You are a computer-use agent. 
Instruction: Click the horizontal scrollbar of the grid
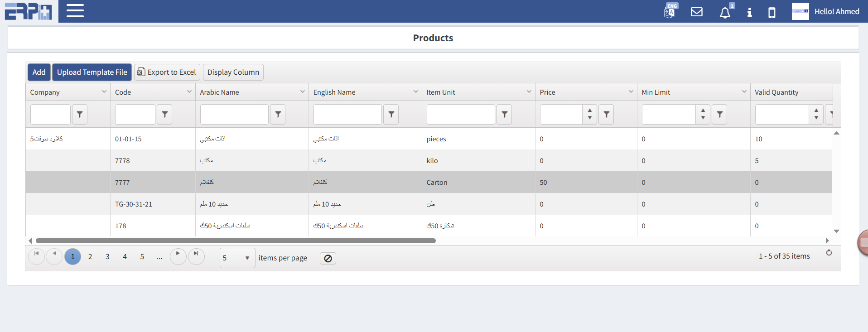coord(236,241)
